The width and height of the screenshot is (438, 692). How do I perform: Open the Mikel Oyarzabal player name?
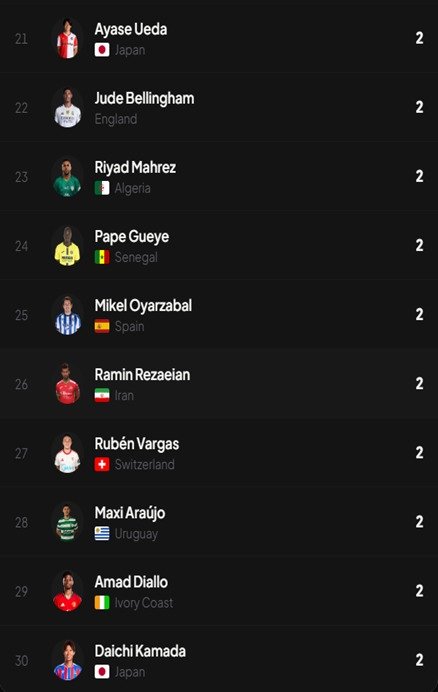(143, 305)
